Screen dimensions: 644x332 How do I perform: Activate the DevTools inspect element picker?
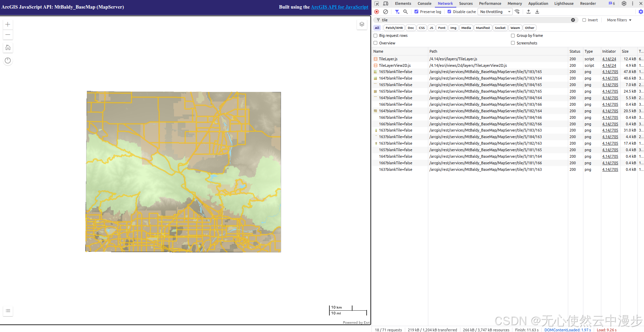[377, 3]
